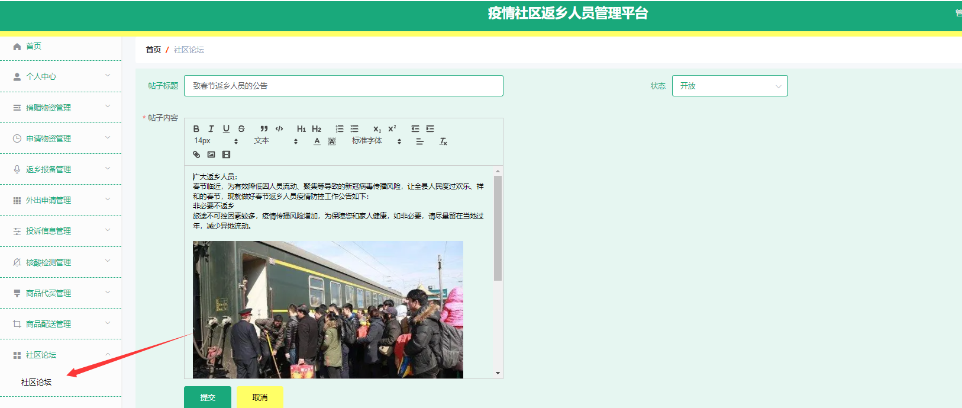Click the 社区论坛 breadcrumb text
Image resolution: width=962 pixels, height=408 pixels.
click(x=189, y=50)
